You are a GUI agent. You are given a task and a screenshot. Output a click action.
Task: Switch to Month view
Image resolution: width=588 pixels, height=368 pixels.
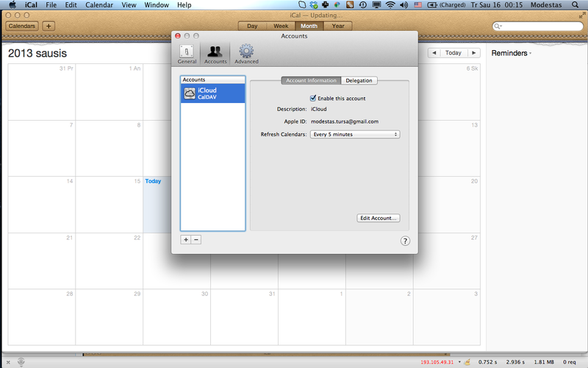pyautogui.click(x=309, y=26)
